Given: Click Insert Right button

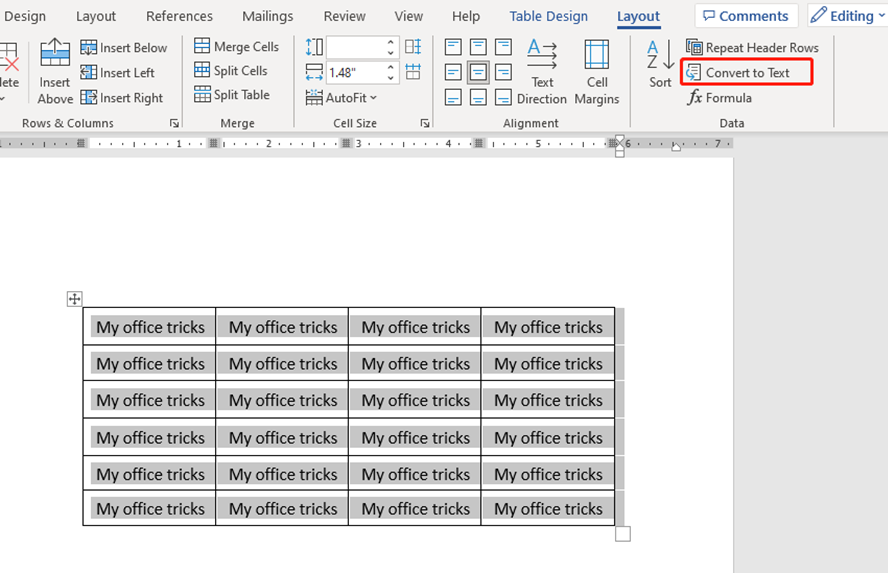Looking at the screenshot, I should pyautogui.click(x=122, y=98).
